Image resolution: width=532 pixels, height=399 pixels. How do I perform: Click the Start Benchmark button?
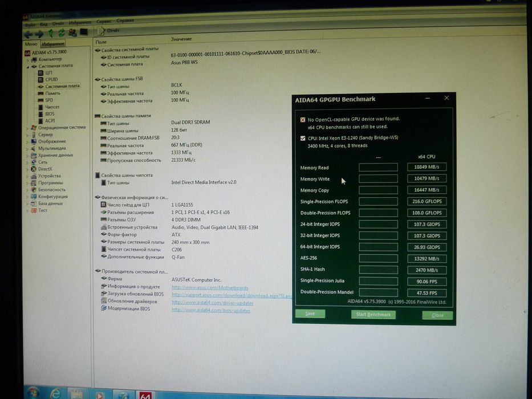373,315
